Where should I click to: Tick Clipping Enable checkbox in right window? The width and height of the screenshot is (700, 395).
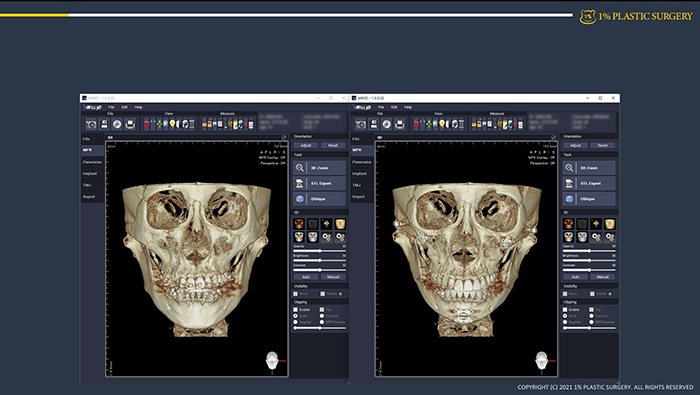click(565, 309)
